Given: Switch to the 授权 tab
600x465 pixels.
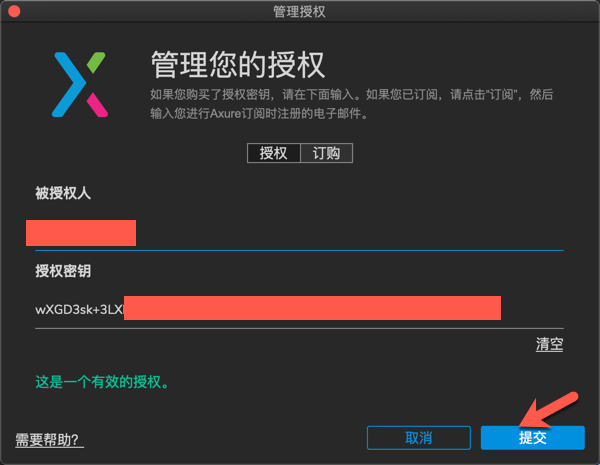Looking at the screenshot, I should coord(274,153).
